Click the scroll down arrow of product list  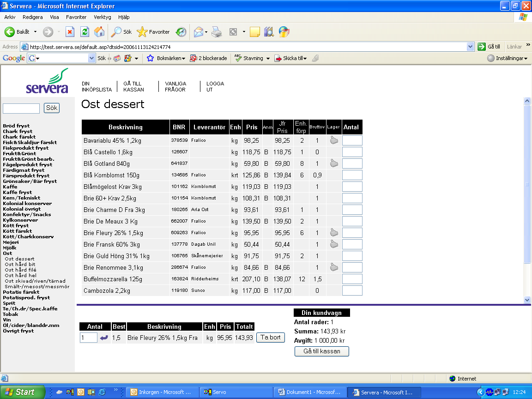pyautogui.click(x=527, y=300)
